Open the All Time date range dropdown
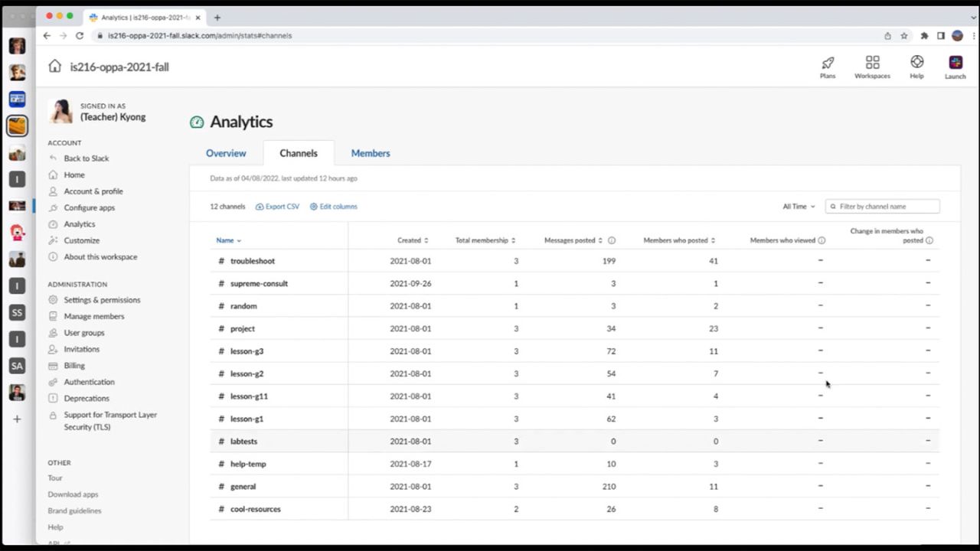980x551 pixels. (x=799, y=207)
